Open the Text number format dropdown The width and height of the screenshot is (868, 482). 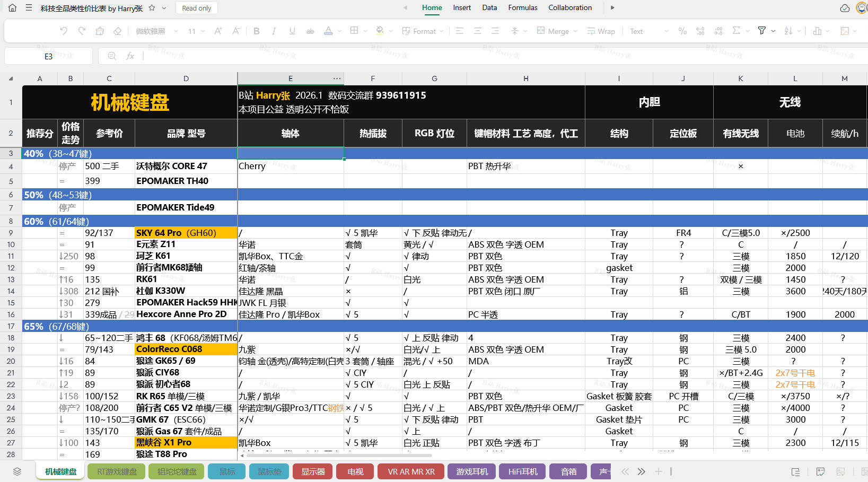pos(649,31)
